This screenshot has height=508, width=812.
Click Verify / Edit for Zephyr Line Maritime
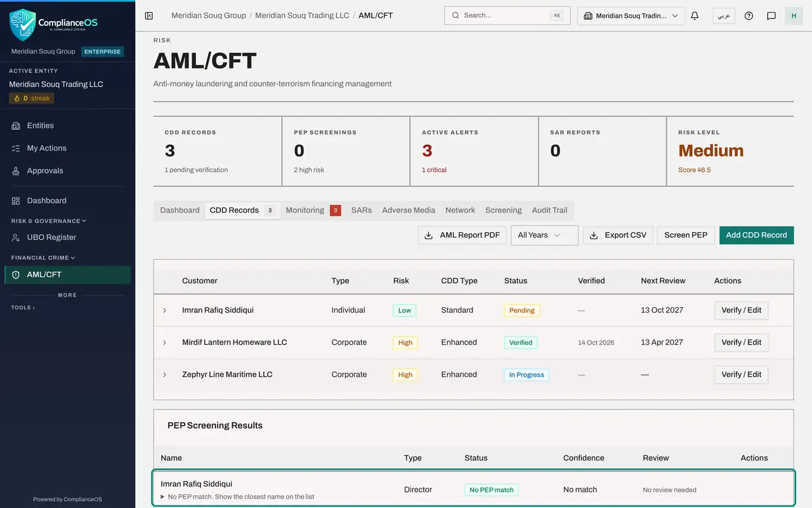[742, 375]
